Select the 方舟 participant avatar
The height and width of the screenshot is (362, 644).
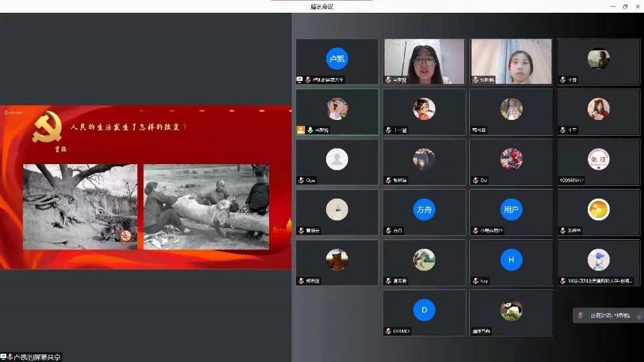click(424, 209)
